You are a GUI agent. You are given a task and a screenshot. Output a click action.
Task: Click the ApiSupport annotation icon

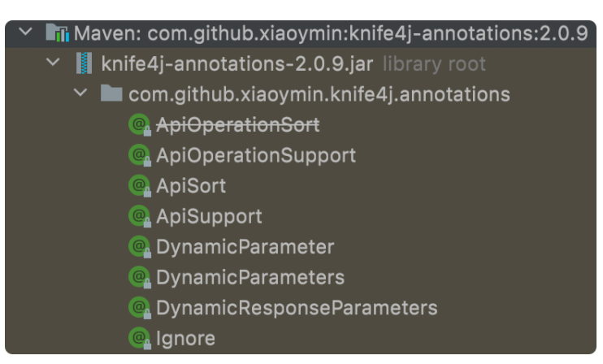pyautogui.click(x=141, y=216)
